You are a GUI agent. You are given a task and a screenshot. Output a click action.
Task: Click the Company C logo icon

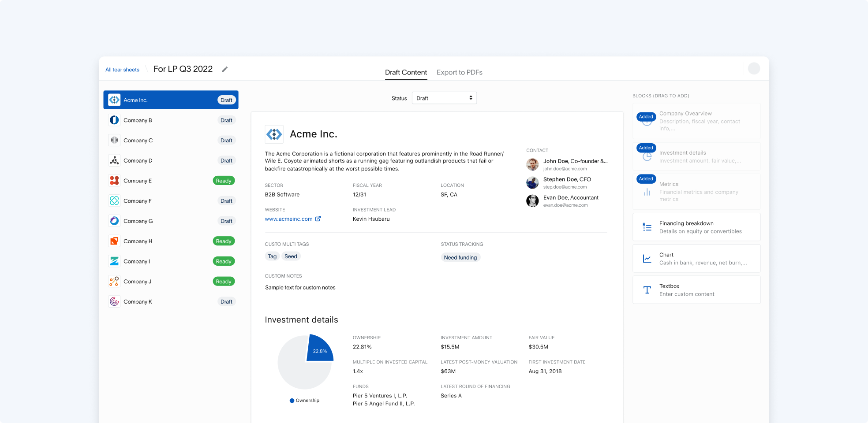(114, 140)
